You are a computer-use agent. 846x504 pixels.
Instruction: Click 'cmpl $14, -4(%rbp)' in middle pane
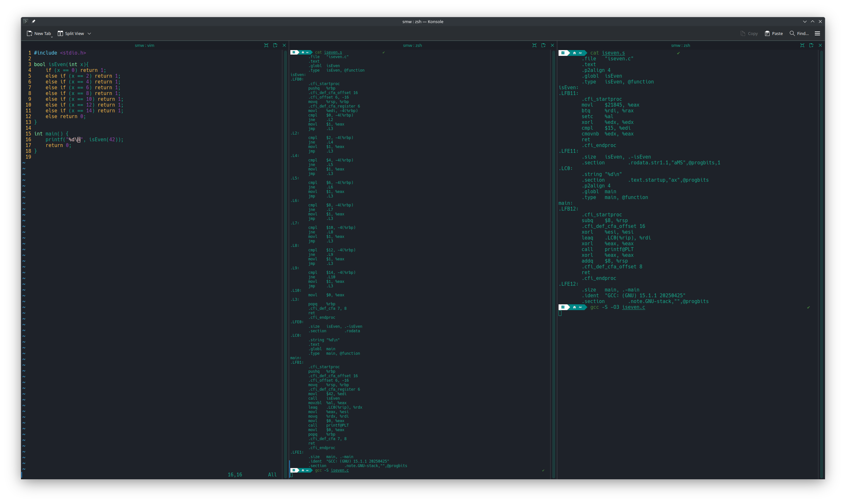pyautogui.click(x=331, y=272)
